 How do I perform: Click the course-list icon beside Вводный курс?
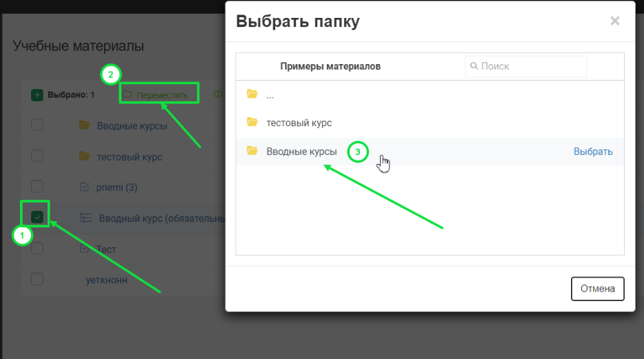[85, 218]
